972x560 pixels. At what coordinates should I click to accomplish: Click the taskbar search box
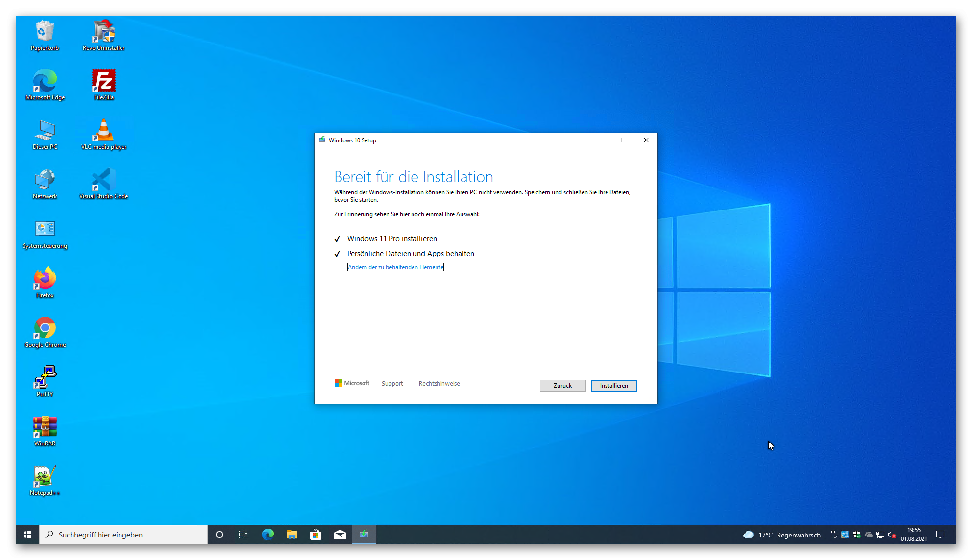pos(124,535)
